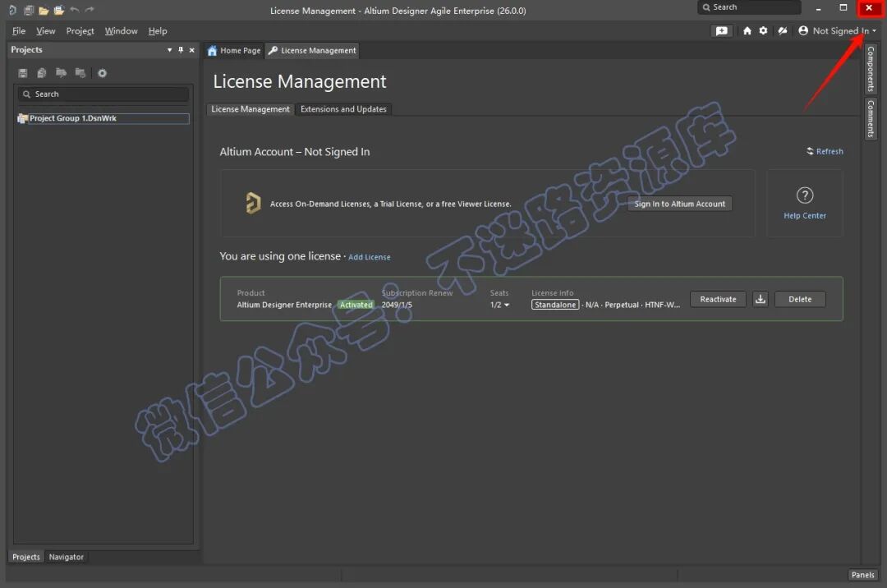Open the Project menu
This screenshot has height=588, width=887.
tap(80, 31)
